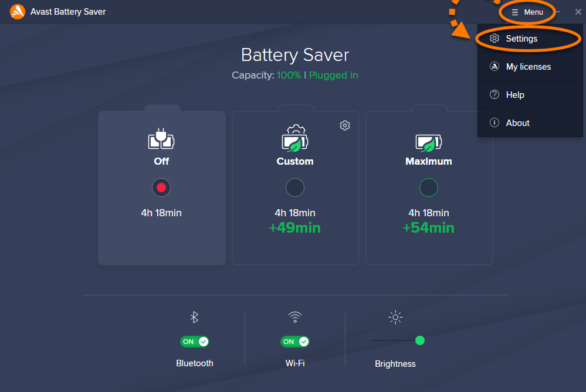
Task: Click the Avast logo icon
Action: tap(18, 12)
